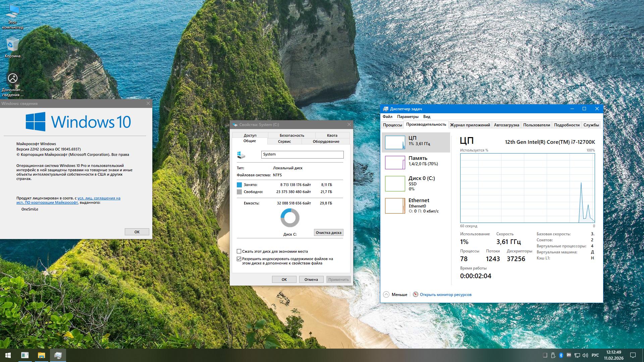Click the Bluetooth tray icon
Viewport: 644px width, 362px height.
pos(560,355)
